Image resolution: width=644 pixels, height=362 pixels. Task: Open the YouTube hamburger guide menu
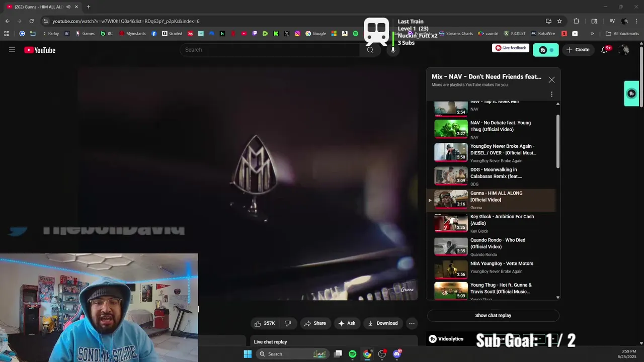click(12, 50)
